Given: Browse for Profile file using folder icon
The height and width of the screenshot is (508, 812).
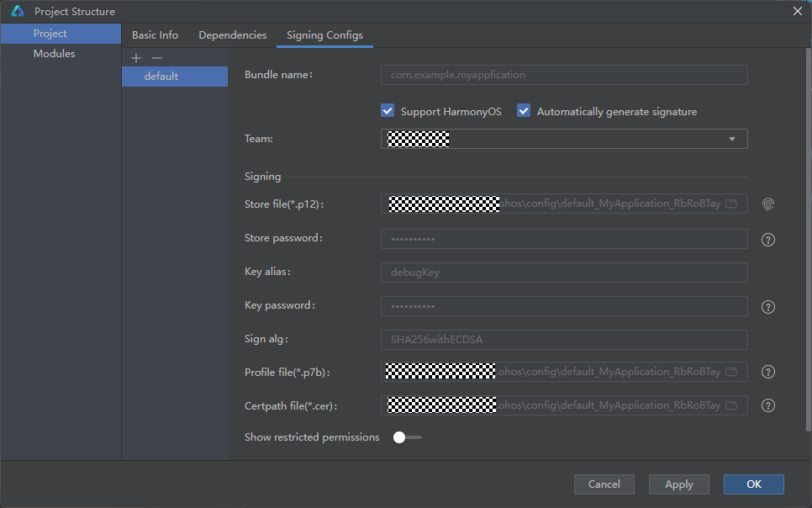Looking at the screenshot, I should [731, 372].
